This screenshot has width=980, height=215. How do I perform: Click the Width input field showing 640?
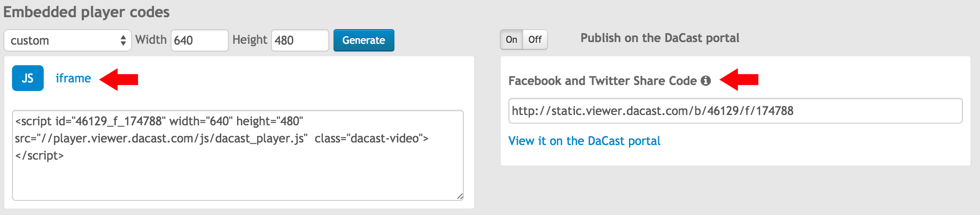(199, 40)
